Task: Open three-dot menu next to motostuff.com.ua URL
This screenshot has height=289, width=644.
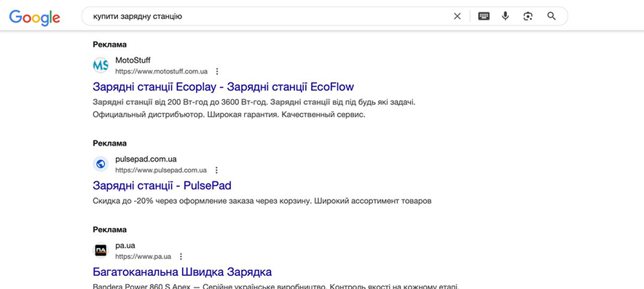Action: tap(217, 71)
